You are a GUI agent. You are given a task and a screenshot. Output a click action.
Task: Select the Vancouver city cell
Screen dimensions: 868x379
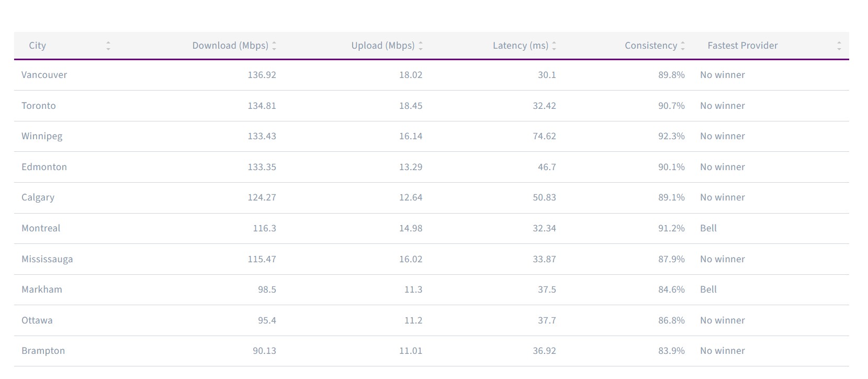[44, 75]
